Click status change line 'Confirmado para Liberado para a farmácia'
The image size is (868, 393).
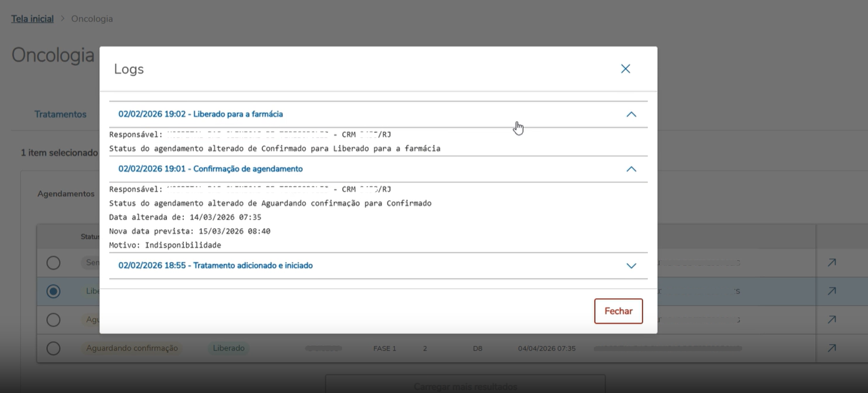[x=275, y=148]
